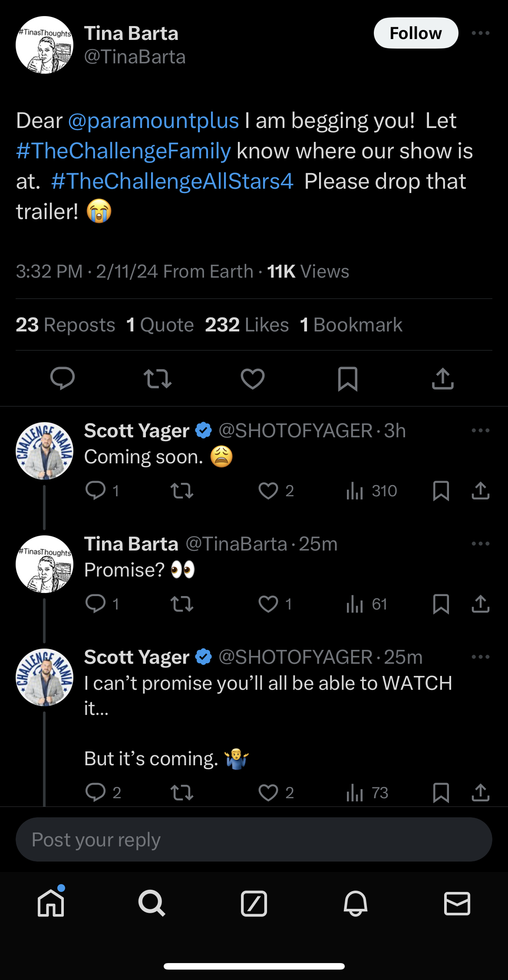Go to the Home tab
This screenshot has height=980, width=508.
51,903
